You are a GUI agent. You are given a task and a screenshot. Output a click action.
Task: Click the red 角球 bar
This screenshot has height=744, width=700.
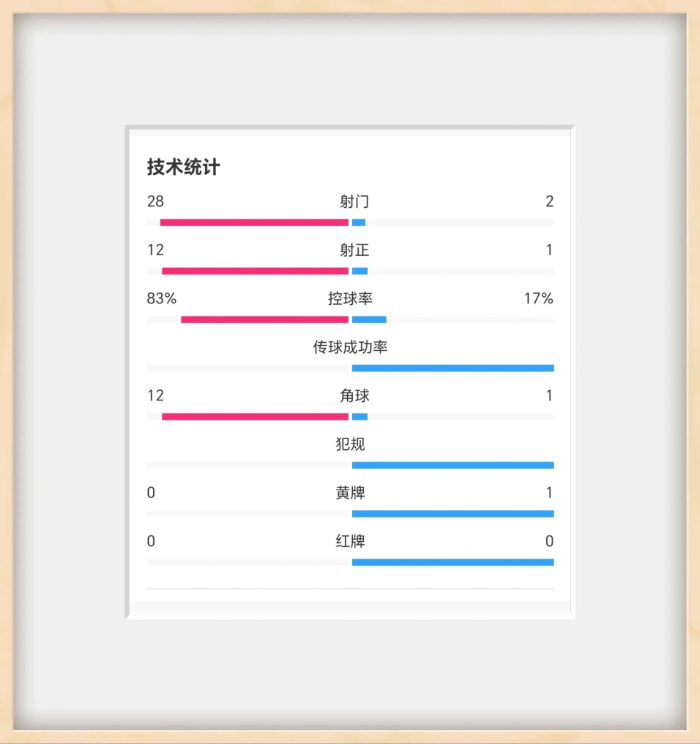pos(255,416)
